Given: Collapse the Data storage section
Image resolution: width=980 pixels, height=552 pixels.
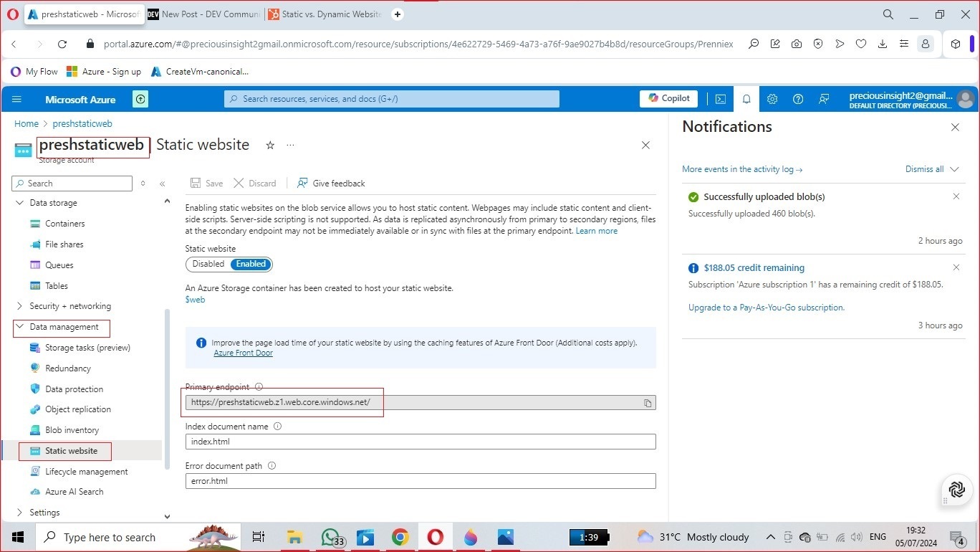Looking at the screenshot, I should coord(19,203).
